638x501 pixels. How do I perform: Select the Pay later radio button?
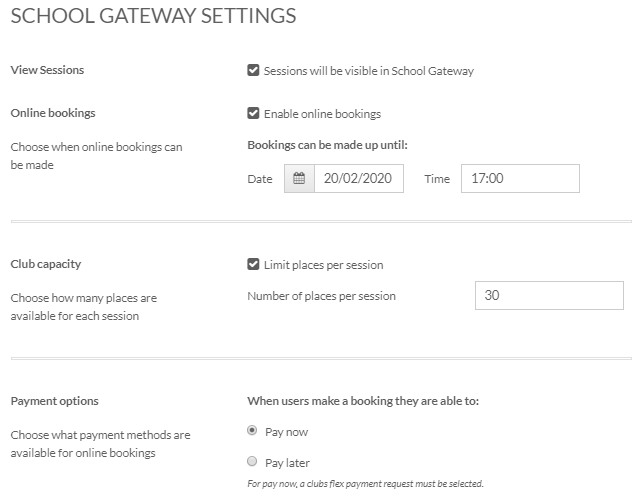click(252, 461)
